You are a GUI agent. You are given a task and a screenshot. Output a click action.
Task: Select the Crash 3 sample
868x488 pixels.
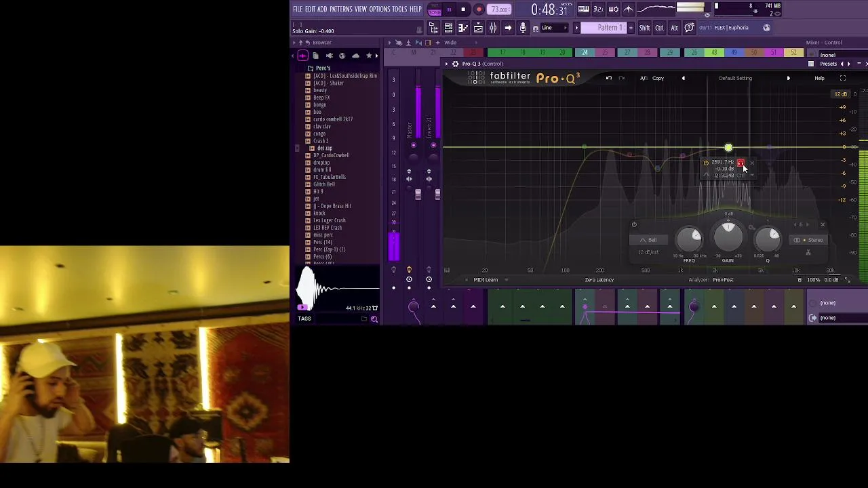pyautogui.click(x=321, y=141)
